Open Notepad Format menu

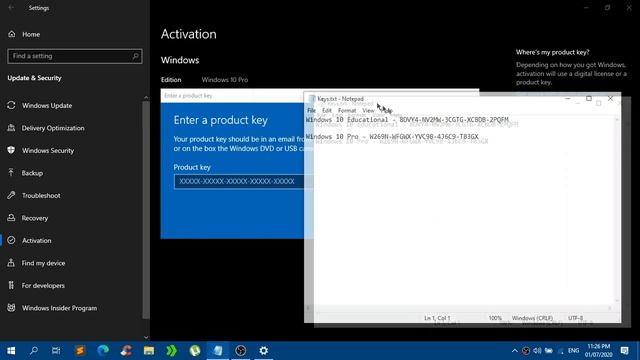(x=347, y=110)
